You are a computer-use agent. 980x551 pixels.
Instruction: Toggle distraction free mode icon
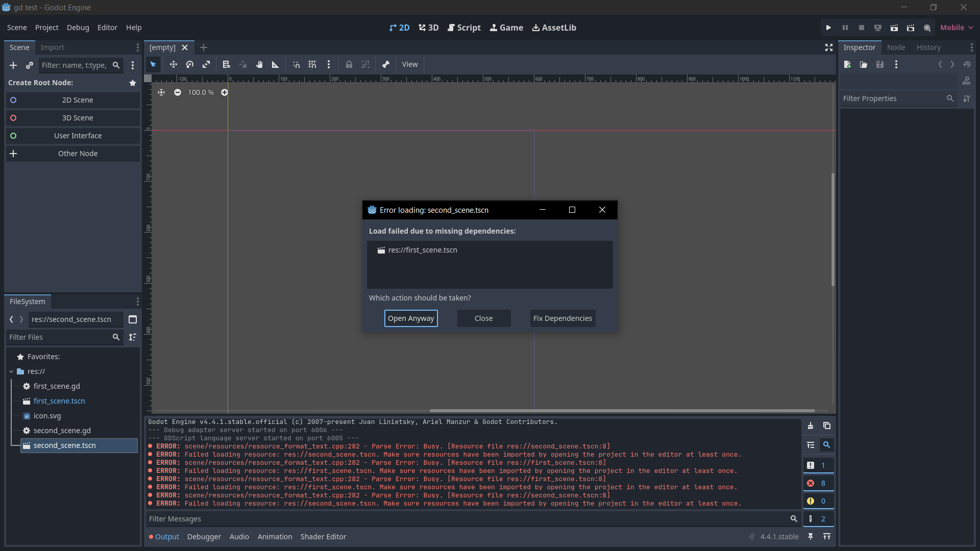click(x=829, y=47)
